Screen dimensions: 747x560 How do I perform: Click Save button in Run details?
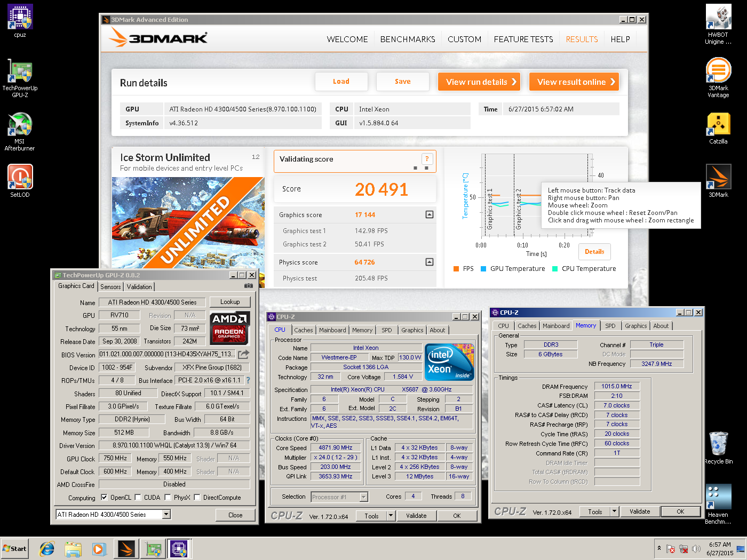tap(403, 82)
